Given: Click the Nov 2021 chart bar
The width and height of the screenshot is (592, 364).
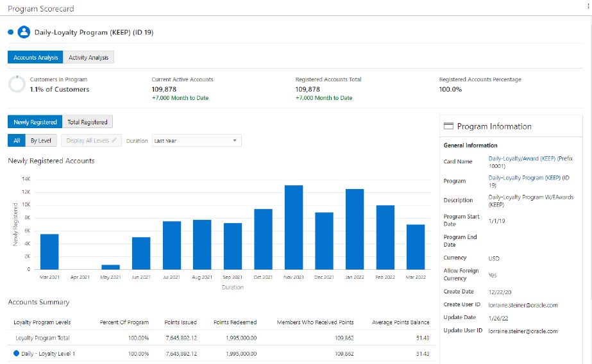Looking at the screenshot, I should [294, 227].
